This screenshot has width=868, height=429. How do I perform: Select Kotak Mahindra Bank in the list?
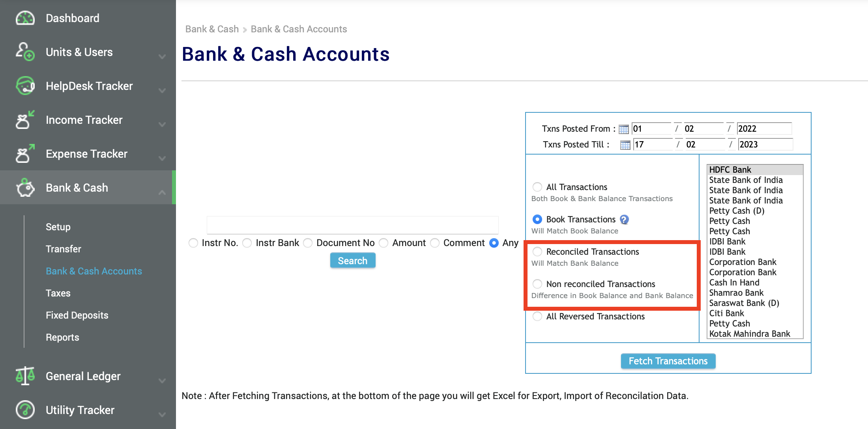pyautogui.click(x=750, y=334)
